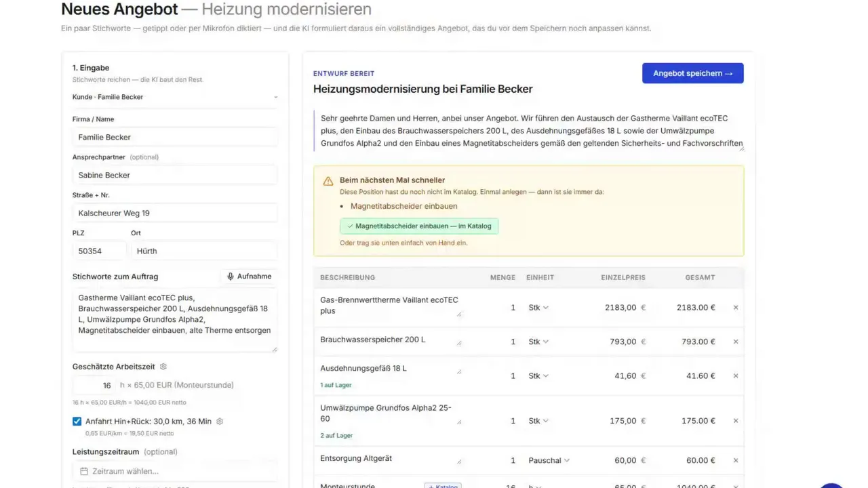Image resolution: width=868 pixels, height=488 pixels.
Task: Click green Magnetitabscheider einbauen — im Katalog chip
Action: click(419, 226)
